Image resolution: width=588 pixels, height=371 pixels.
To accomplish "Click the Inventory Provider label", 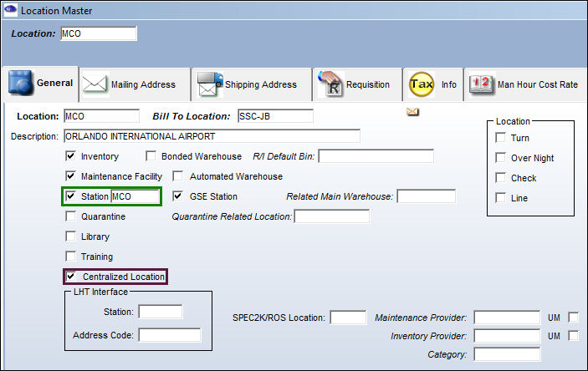I will pyautogui.click(x=428, y=336).
